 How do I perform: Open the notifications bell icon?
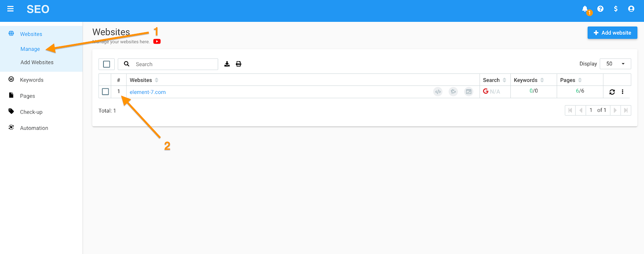click(x=585, y=9)
